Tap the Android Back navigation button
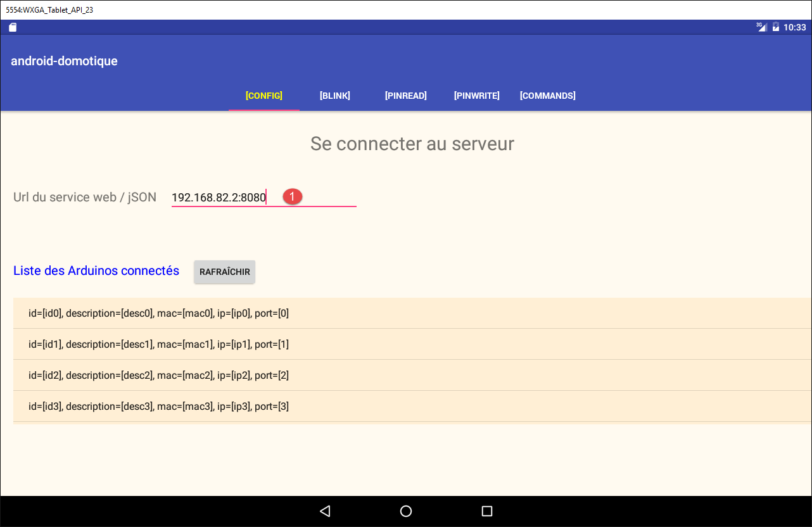Screen dimensions: 812x527 325,511
